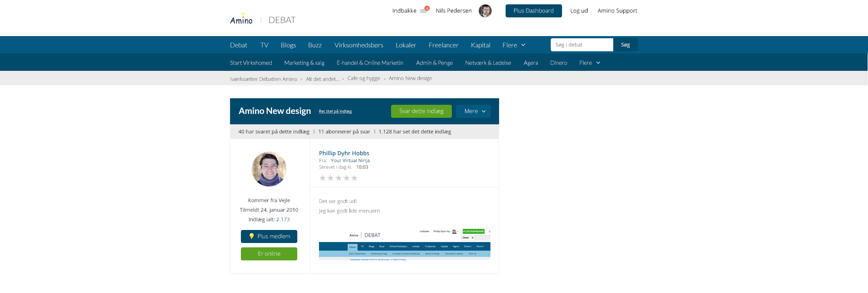Screen dimensions: 868x293
Task: Click 'Tilmeldt 24. januar 2010' text
Action: (x=269, y=210)
